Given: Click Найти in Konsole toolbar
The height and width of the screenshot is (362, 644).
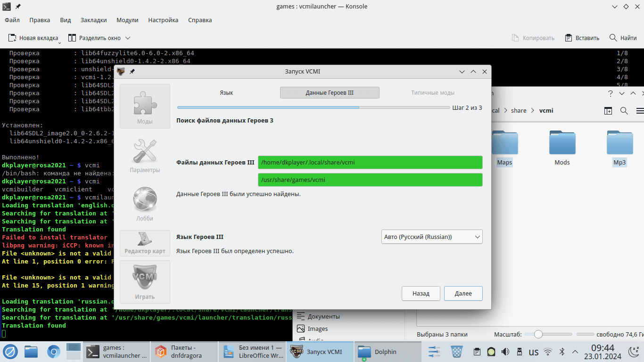Looking at the screenshot, I should 623,38.
